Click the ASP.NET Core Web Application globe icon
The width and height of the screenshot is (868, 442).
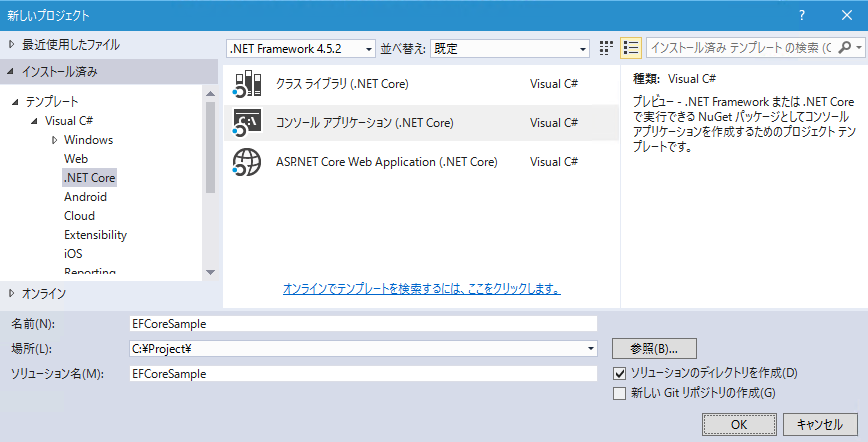(247, 162)
